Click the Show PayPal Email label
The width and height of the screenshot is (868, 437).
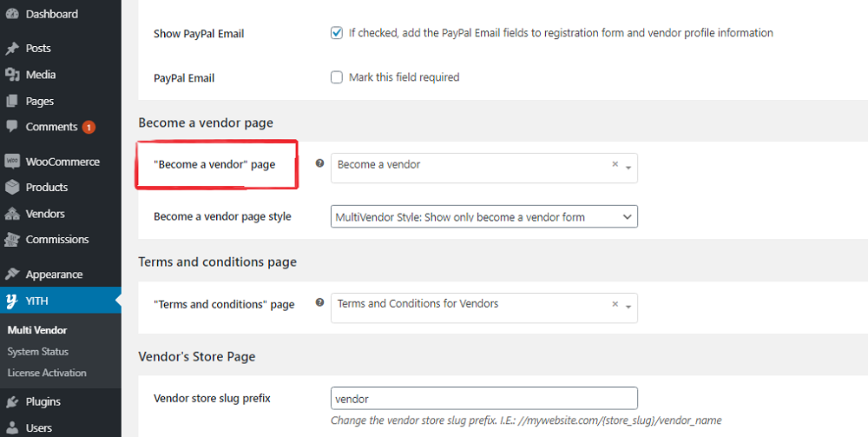tap(199, 34)
